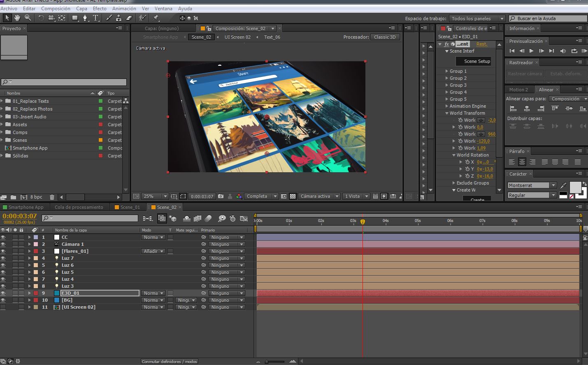
Task: Select the Roto Brush tool
Action: (142, 18)
